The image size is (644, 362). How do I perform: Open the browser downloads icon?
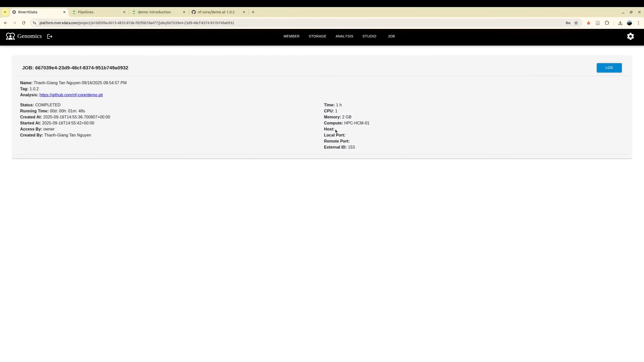point(620,23)
